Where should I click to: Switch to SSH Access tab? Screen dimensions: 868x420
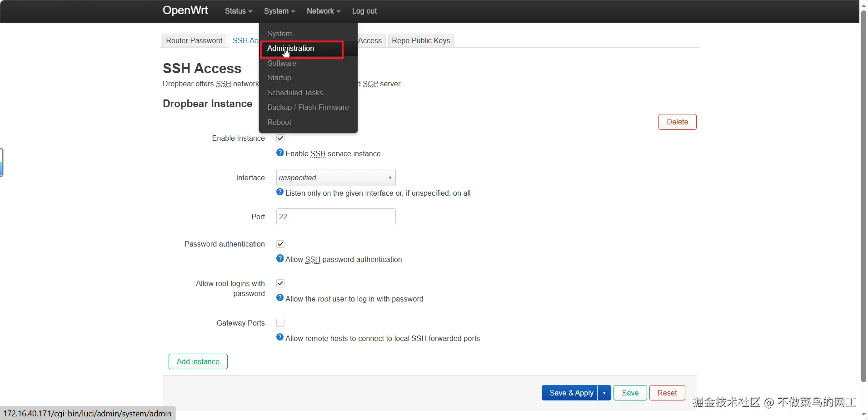[244, 40]
